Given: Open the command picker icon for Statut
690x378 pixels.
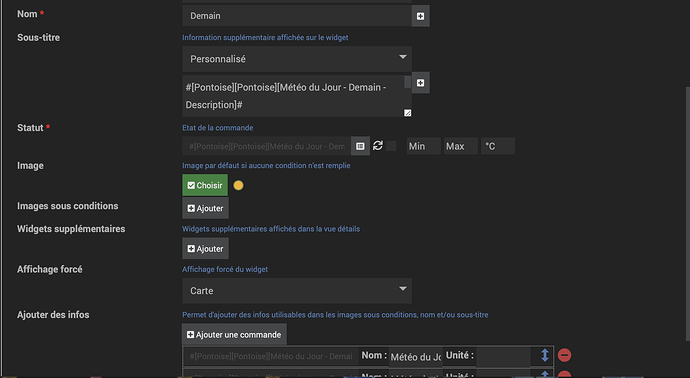Looking at the screenshot, I should point(360,146).
